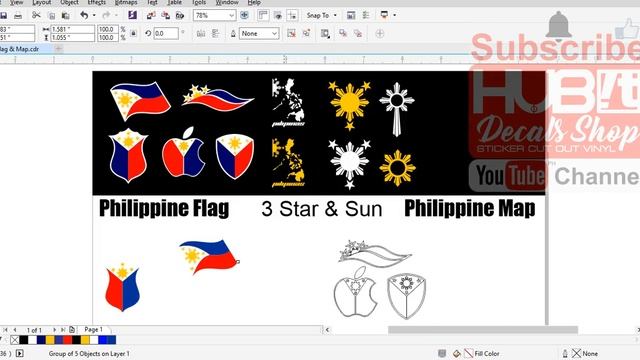The image size is (640, 360).
Task: Click the status bar play arrow button
Action: (20, 353)
